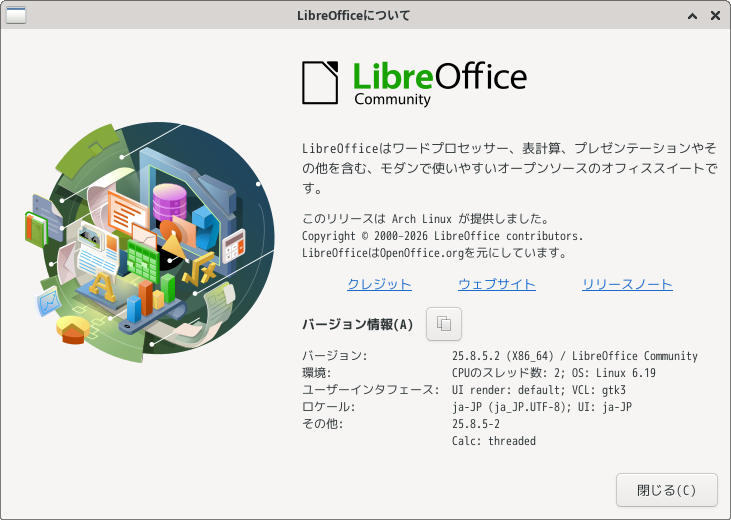This screenshot has height=520, width=731.
Task: Visit the ウェブサイト link
Action: coord(496,284)
